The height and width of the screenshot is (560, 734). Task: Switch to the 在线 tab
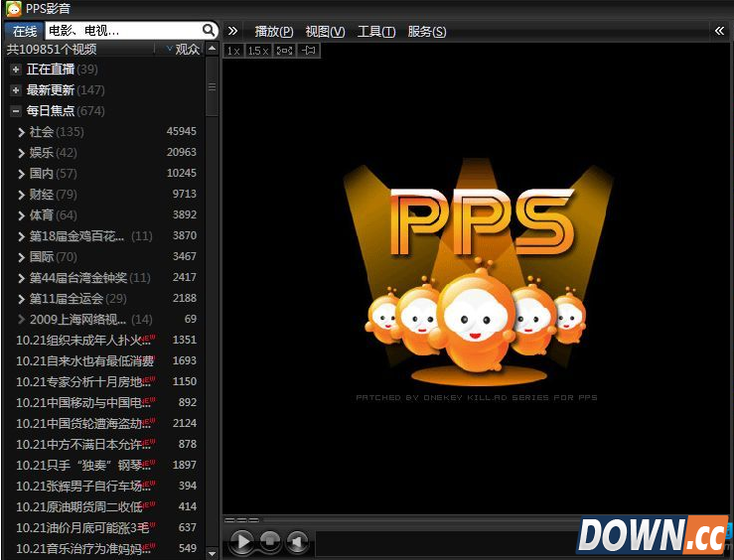coord(24,31)
